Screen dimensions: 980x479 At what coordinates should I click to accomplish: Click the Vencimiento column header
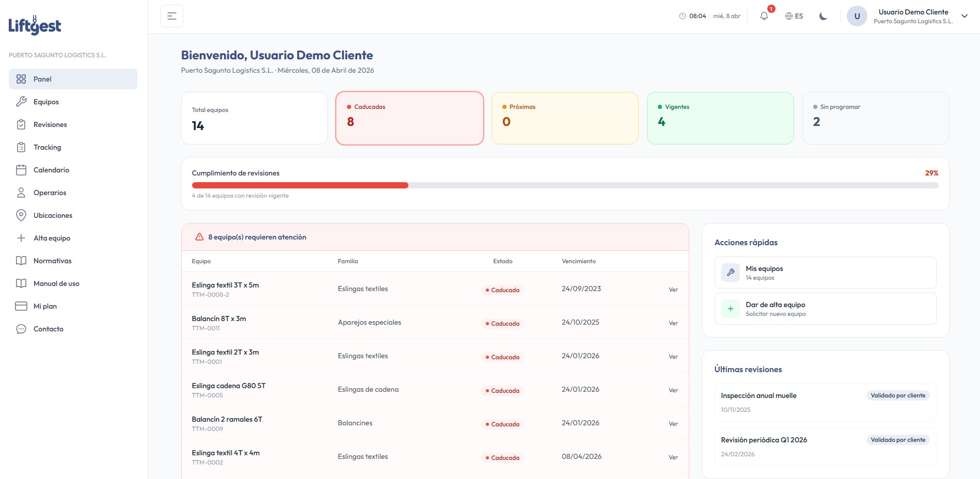[578, 261]
